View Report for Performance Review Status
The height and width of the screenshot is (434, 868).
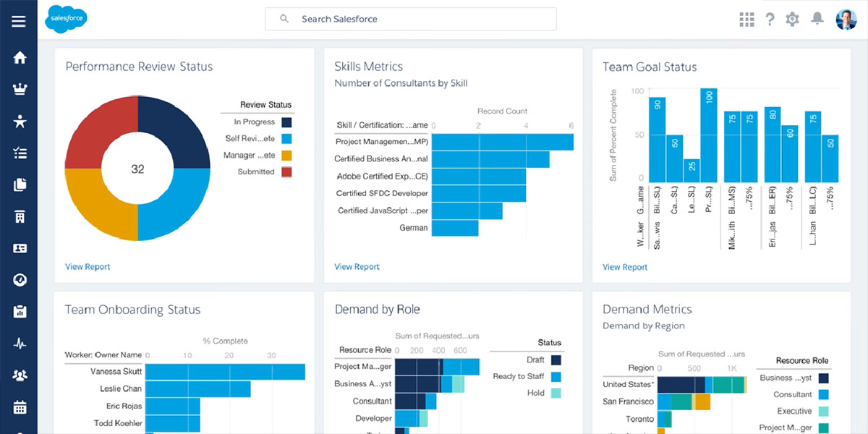click(88, 267)
